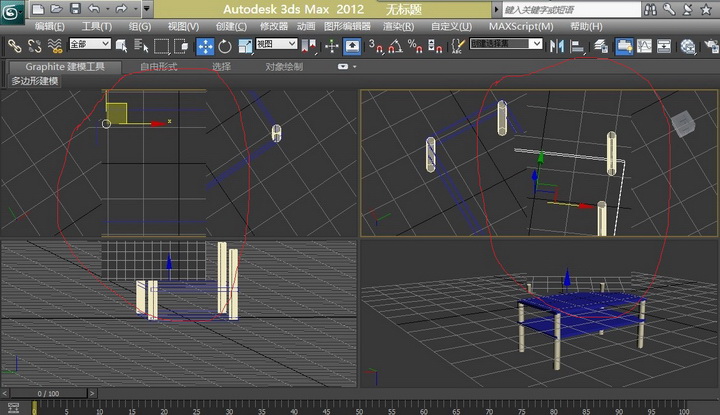The height and width of the screenshot is (415, 720).
Task: Open the Schematic View
Action: coord(664,46)
